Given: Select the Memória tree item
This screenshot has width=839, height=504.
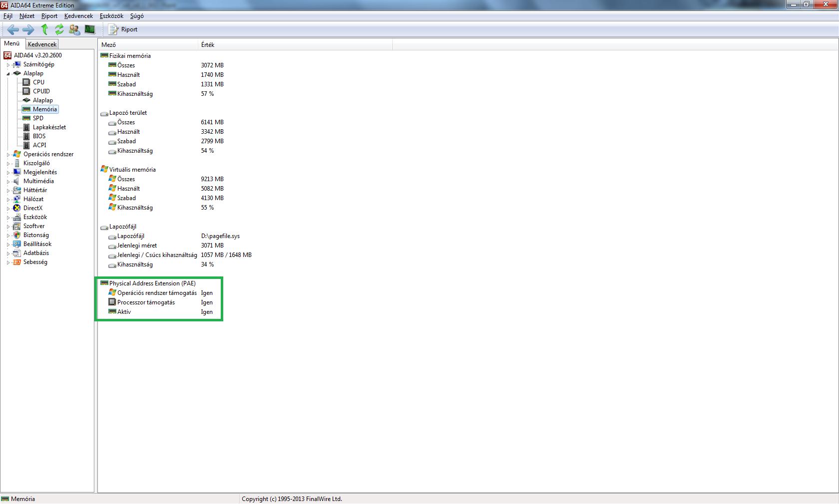Looking at the screenshot, I should click(45, 109).
